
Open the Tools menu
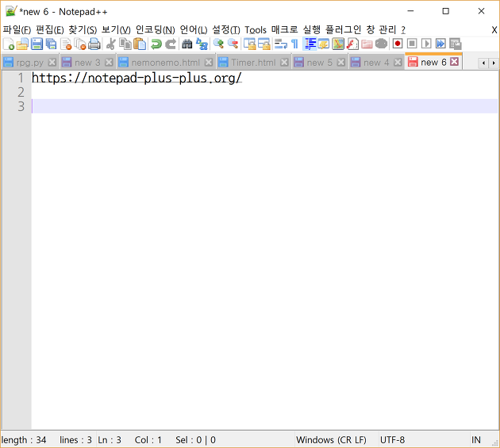[x=256, y=30]
